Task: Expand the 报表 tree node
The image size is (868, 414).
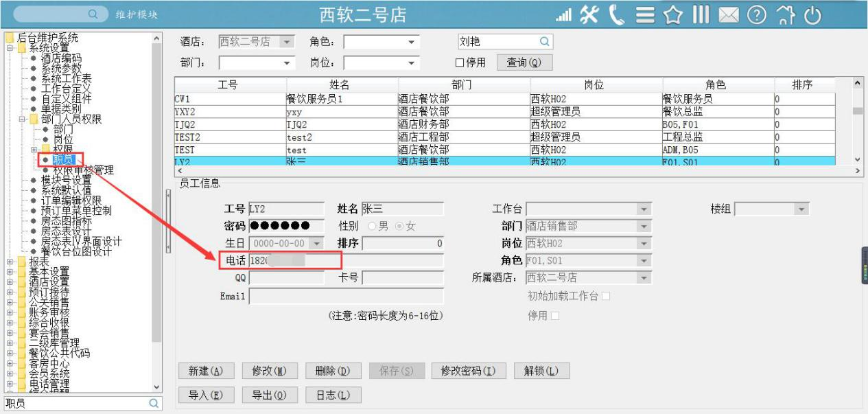Action: [x=10, y=262]
